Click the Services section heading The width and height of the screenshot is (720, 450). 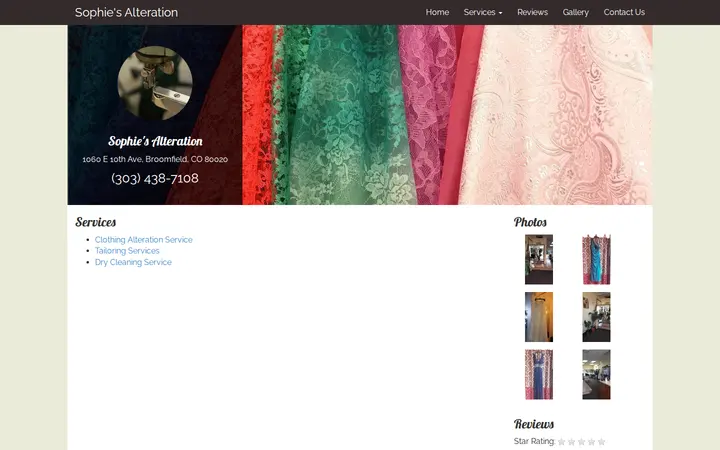(96, 222)
